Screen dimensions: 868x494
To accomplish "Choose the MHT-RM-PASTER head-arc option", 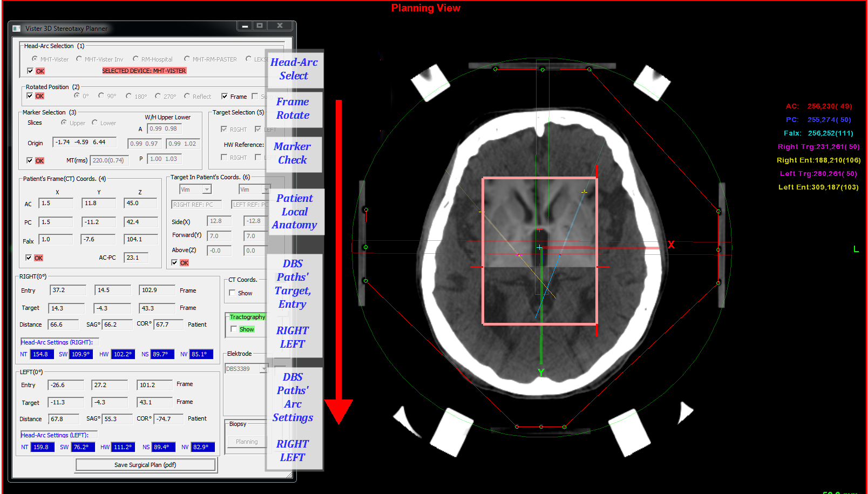I will coord(187,59).
